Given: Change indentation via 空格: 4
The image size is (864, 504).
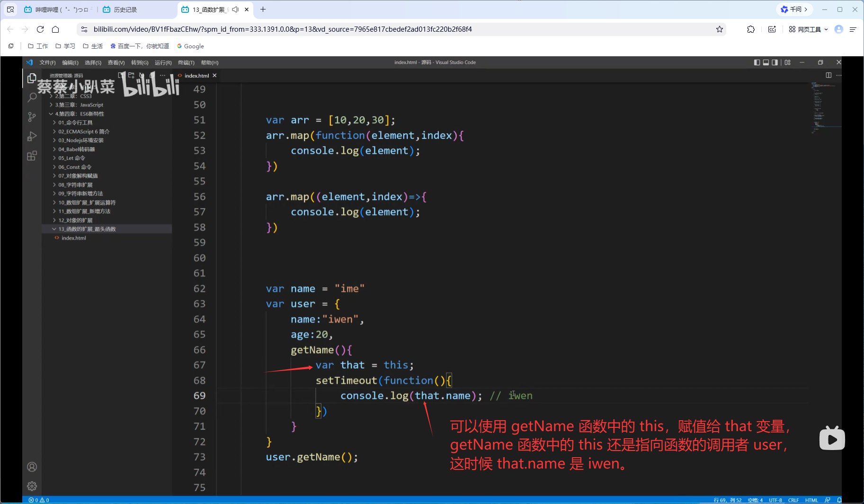Looking at the screenshot, I should tap(755, 500).
